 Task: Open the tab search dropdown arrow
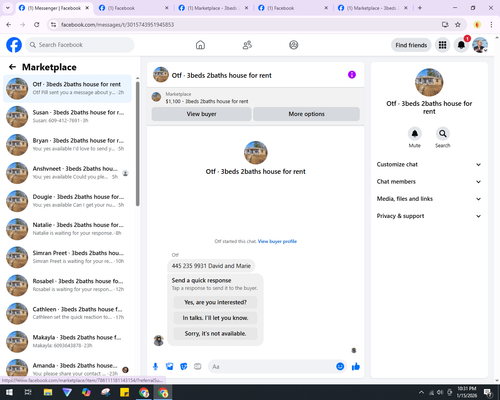pos(8,8)
